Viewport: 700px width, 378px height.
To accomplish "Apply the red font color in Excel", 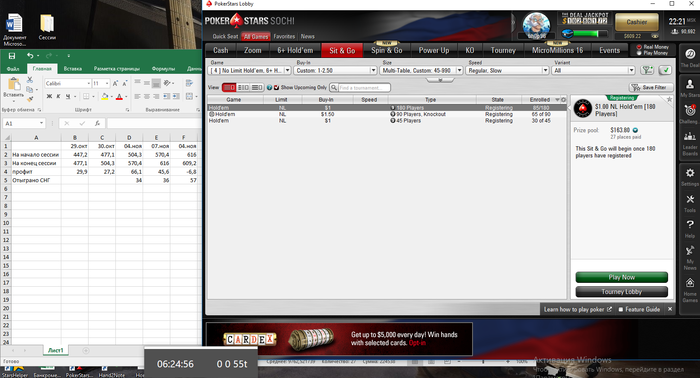I will pyautogui.click(x=119, y=96).
